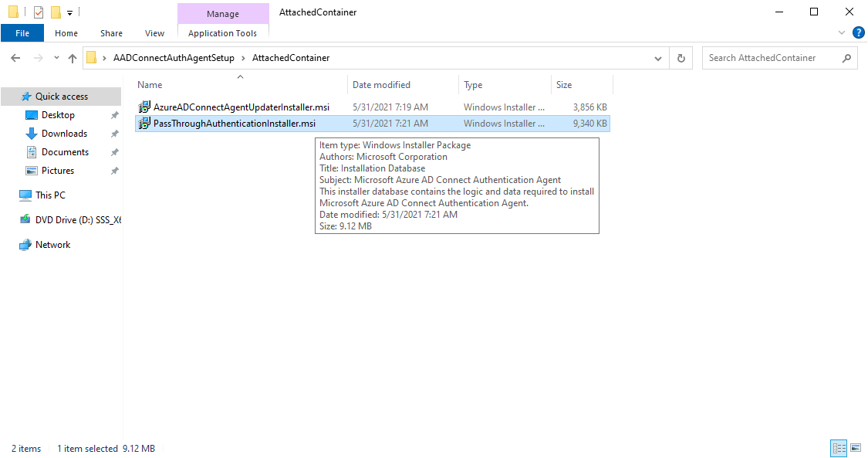Click the New folder icon in title bar

pos(56,12)
